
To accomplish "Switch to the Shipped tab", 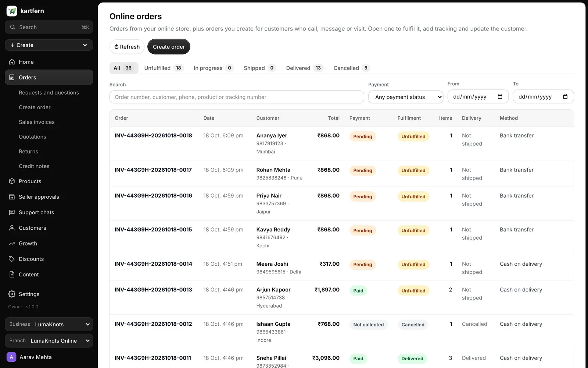I will coord(260,68).
